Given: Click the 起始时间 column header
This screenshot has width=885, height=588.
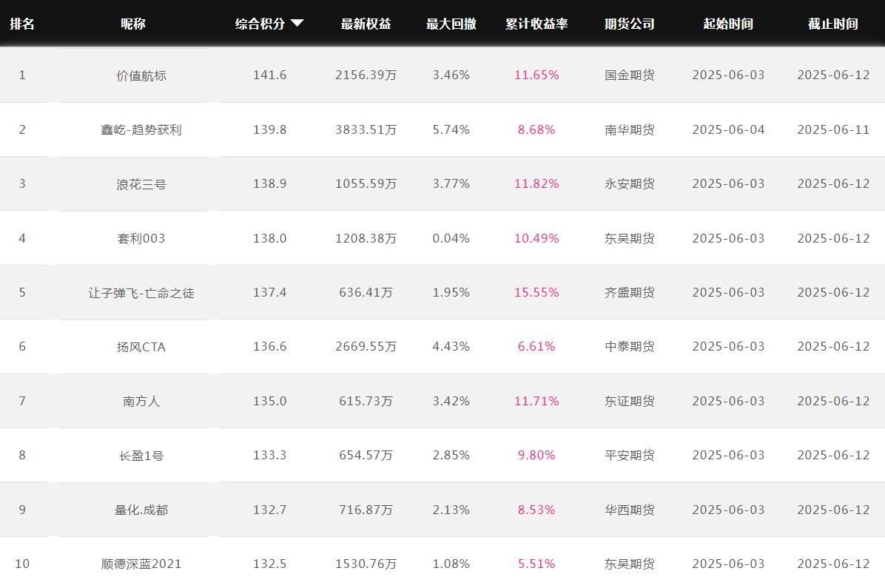Looking at the screenshot, I should click(x=728, y=24).
